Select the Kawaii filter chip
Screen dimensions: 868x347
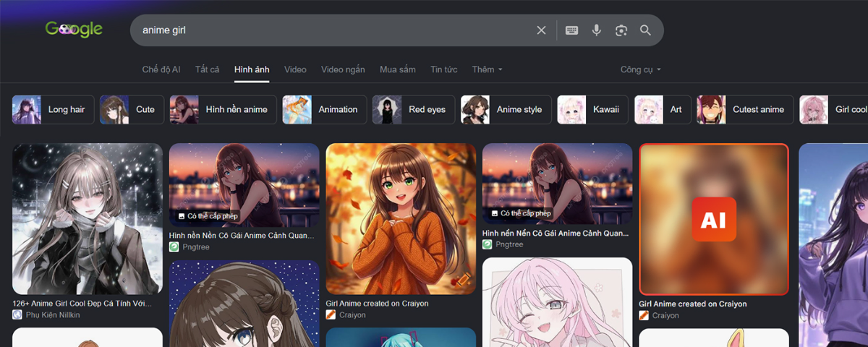click(593, 110)
